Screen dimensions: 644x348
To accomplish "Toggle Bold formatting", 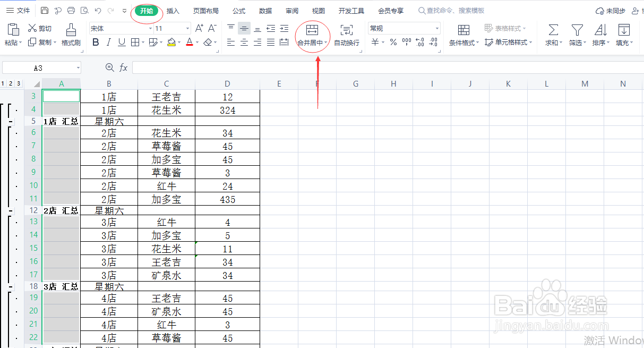I will tap(96, 42).
